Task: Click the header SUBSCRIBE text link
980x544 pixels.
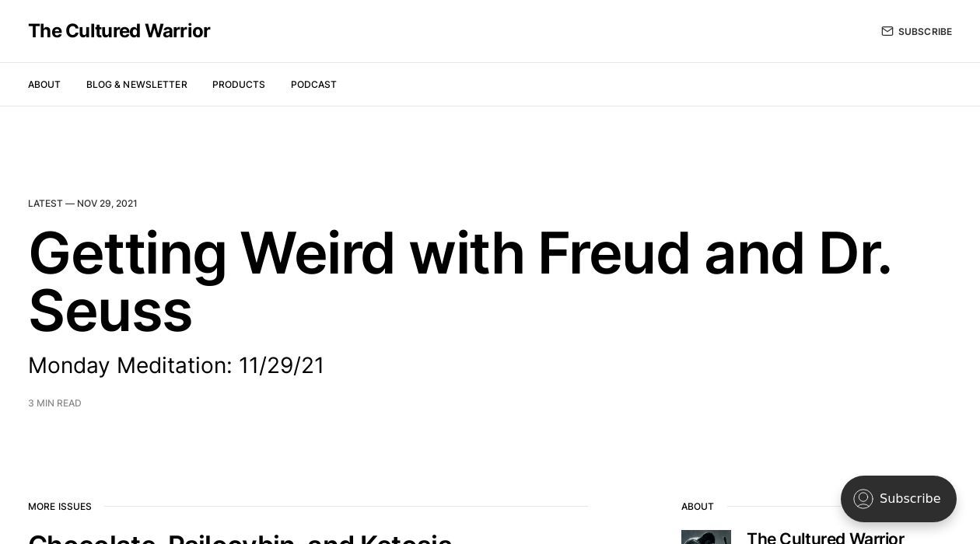Action: click(x=925, y=32)
